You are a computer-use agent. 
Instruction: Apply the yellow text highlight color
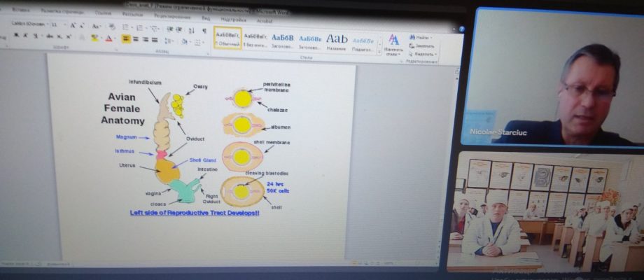pos(94,38)
